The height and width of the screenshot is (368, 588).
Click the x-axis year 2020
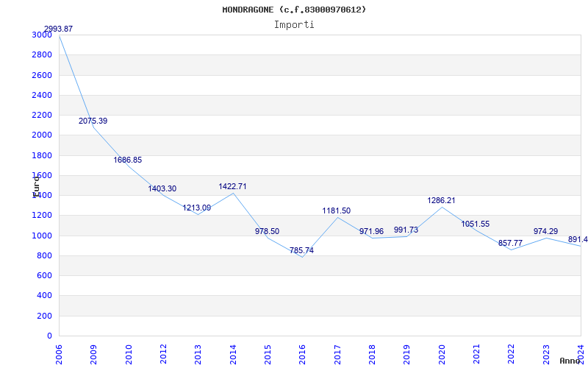tap(442, 355)
